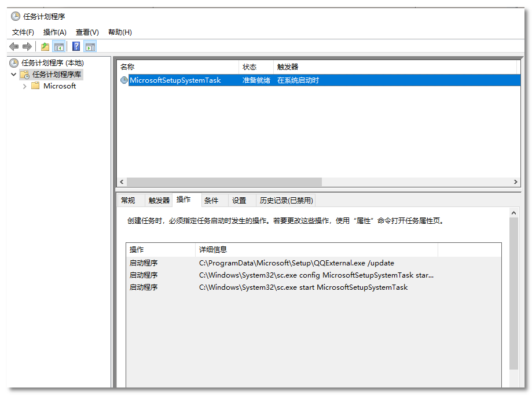The width and height of the screenshot is (532, 395).
Task: Open the 文件(F) menu
Action: pyautogui.click(x=23, y=32)
